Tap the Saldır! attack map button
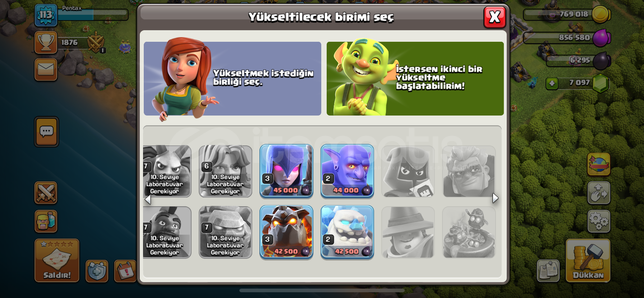 point(57,260)
